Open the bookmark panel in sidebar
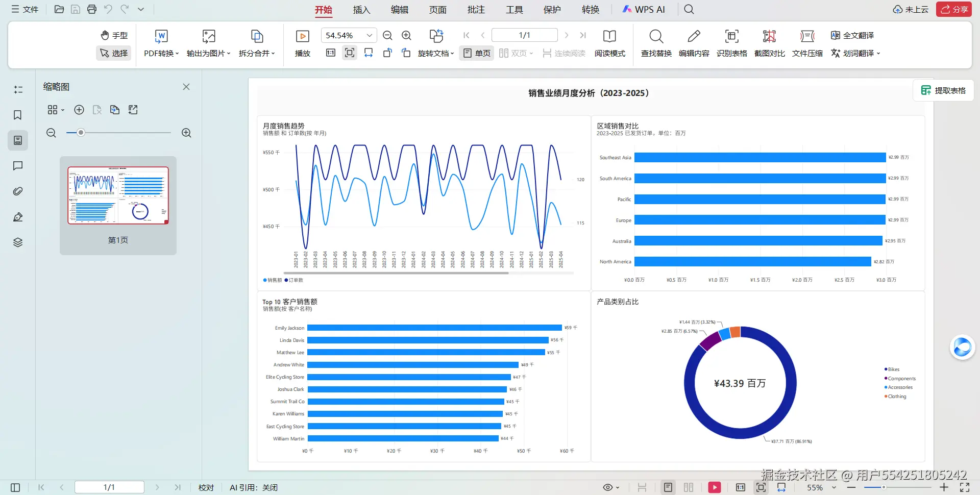 point(18,115)
